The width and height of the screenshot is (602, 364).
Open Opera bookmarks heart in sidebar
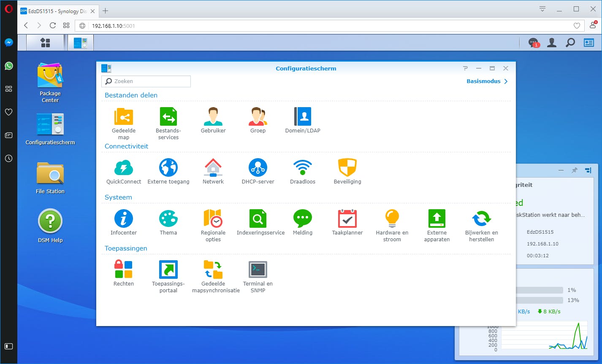[8, 112]
